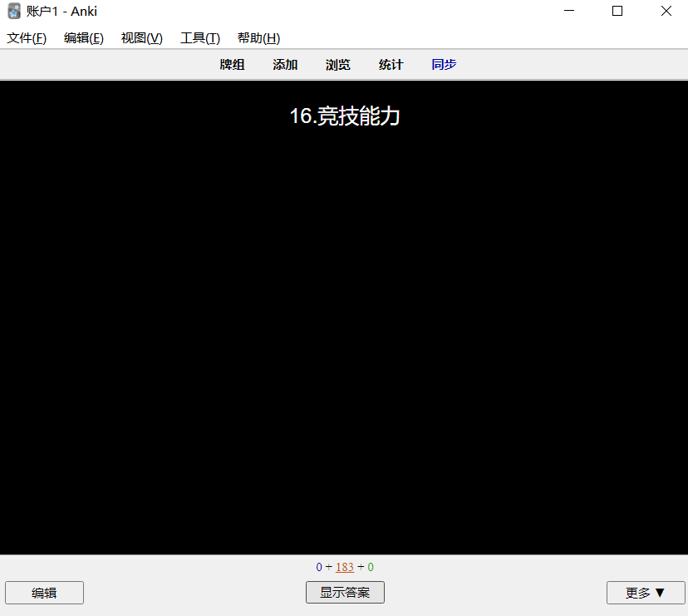Click the green 0 review card count

(x=371, y=567)
